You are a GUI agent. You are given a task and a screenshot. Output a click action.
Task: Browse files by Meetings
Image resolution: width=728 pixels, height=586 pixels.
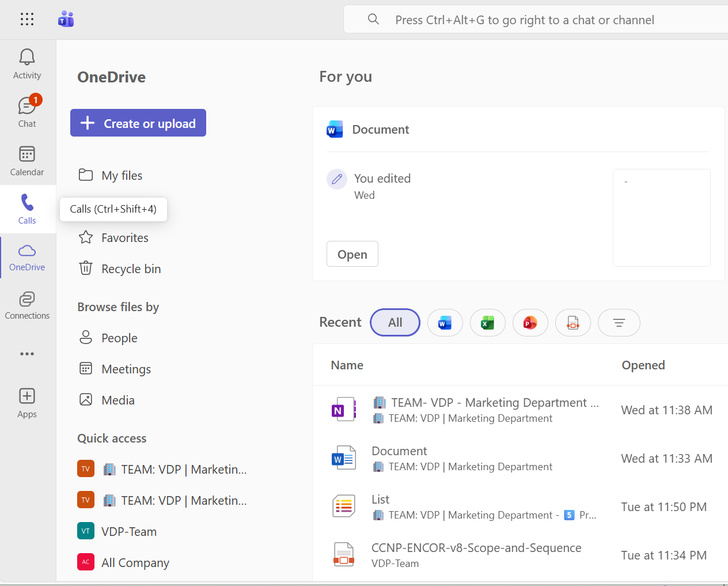115,369
